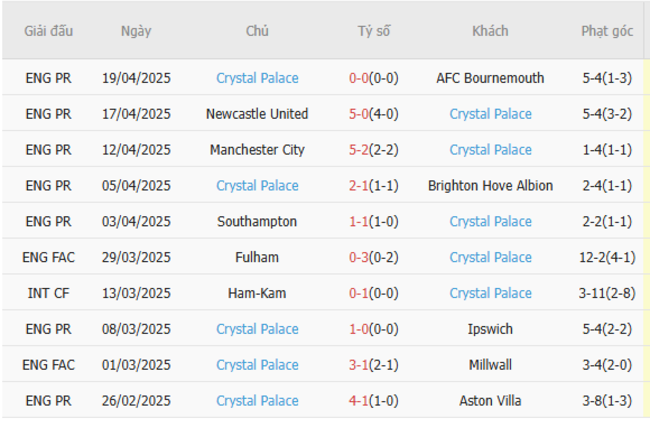Click the "Giải đấu" column header

[49, 31]
